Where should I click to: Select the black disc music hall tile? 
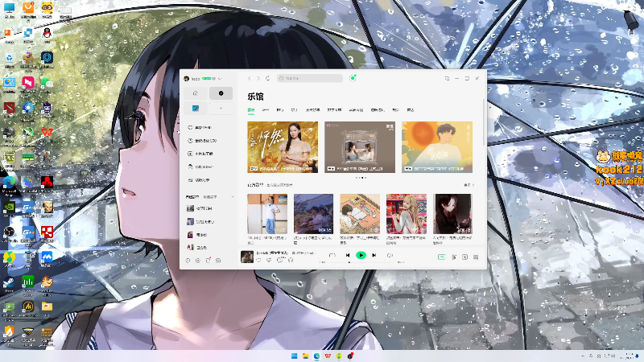pos(221,93)
